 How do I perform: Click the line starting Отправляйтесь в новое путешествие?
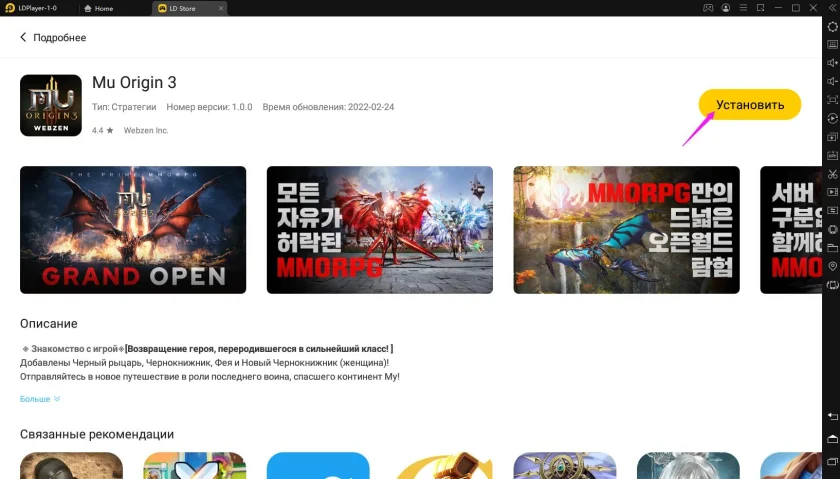coord(209,377)
